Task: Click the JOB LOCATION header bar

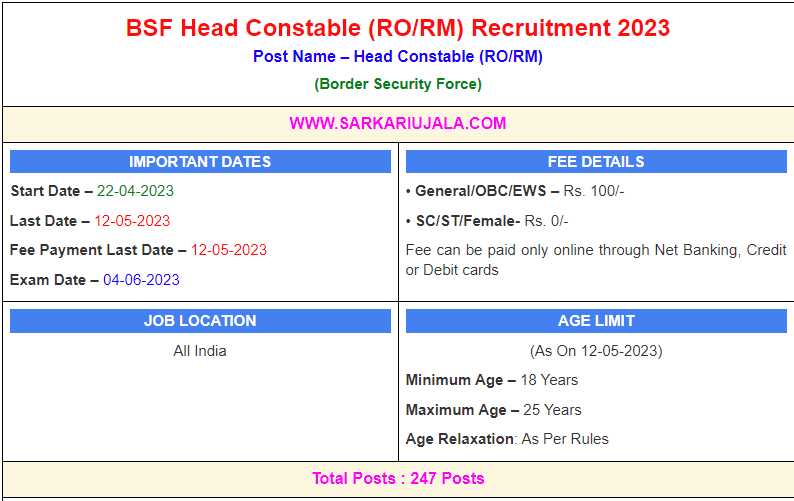Action: (200, 321)
